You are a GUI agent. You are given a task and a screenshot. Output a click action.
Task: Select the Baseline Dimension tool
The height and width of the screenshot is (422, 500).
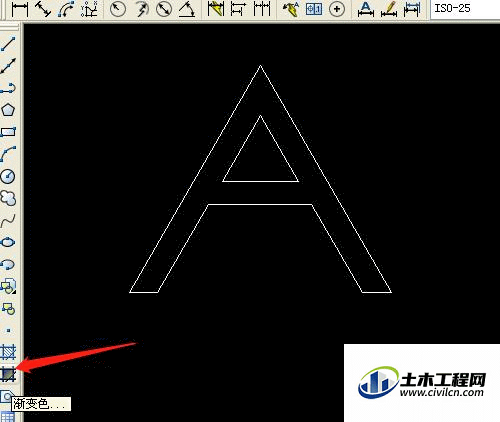click(x=238, y=9)
